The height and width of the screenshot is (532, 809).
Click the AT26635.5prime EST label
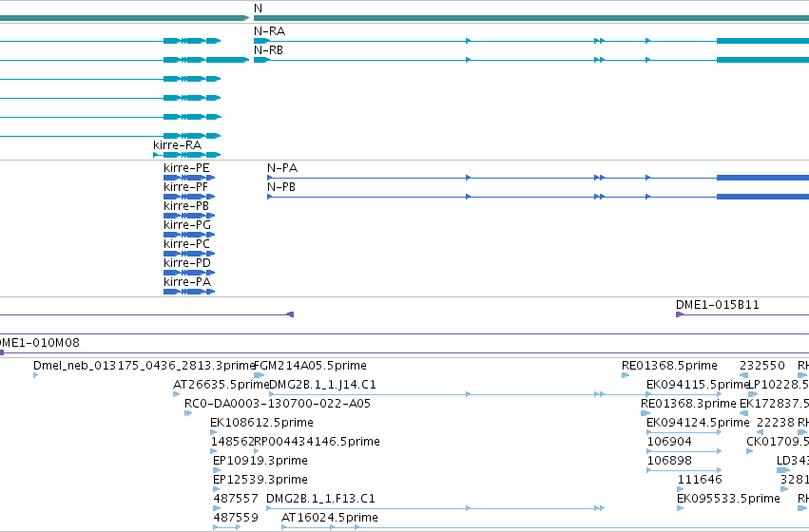(x=221, y=385)
